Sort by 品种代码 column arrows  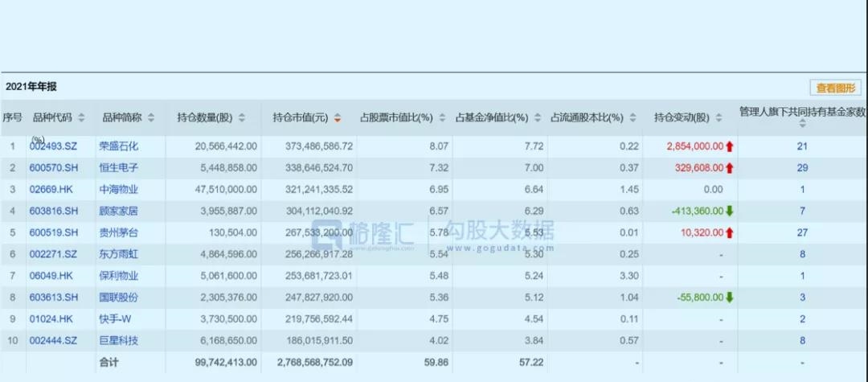[81, 117]
